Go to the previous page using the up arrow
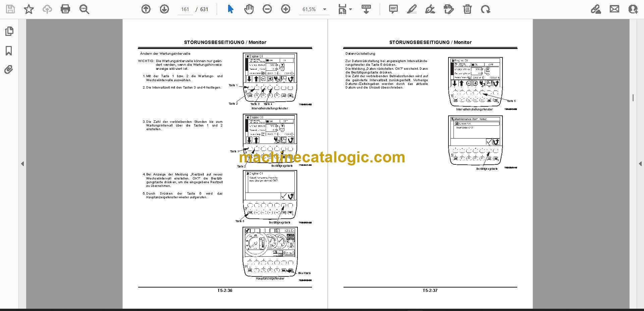The height and width of the screenshot is (311, 644). pos(146,9)
